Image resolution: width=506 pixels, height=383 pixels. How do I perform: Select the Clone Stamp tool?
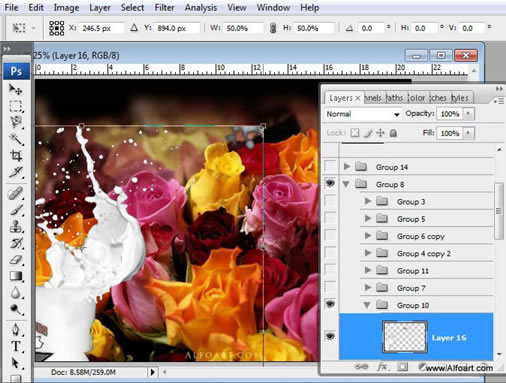(16, 226)
